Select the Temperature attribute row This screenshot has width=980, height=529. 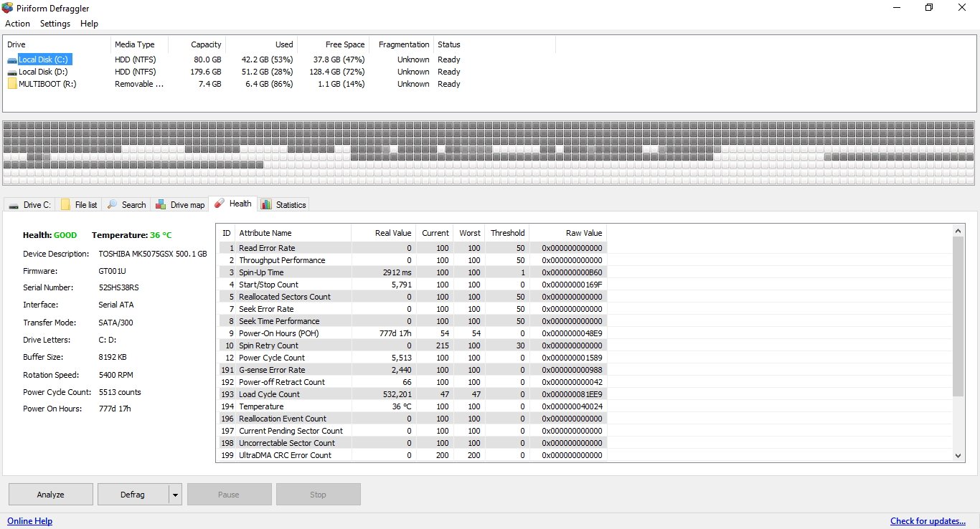(x=412, y=406)
